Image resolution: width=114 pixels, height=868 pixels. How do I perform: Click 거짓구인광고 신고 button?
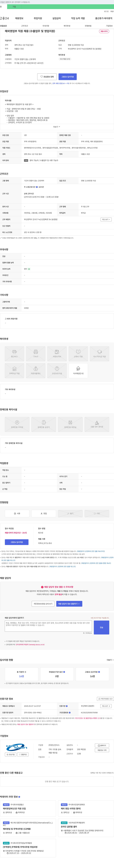tap(105, 699)
